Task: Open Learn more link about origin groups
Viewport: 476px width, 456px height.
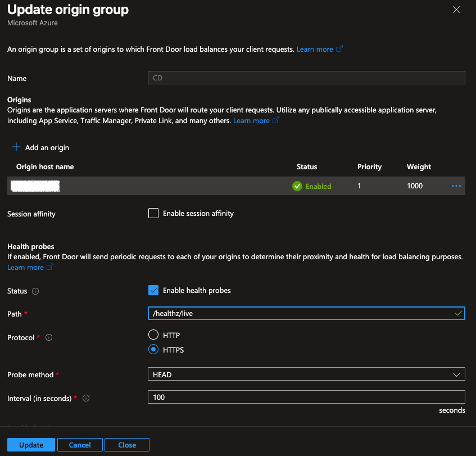Action: point(315,49)
